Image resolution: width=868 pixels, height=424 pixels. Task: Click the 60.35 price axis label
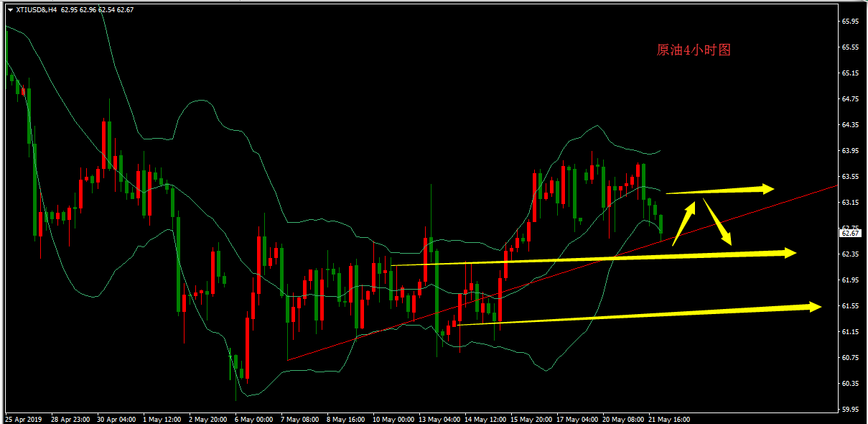point(850,383)
